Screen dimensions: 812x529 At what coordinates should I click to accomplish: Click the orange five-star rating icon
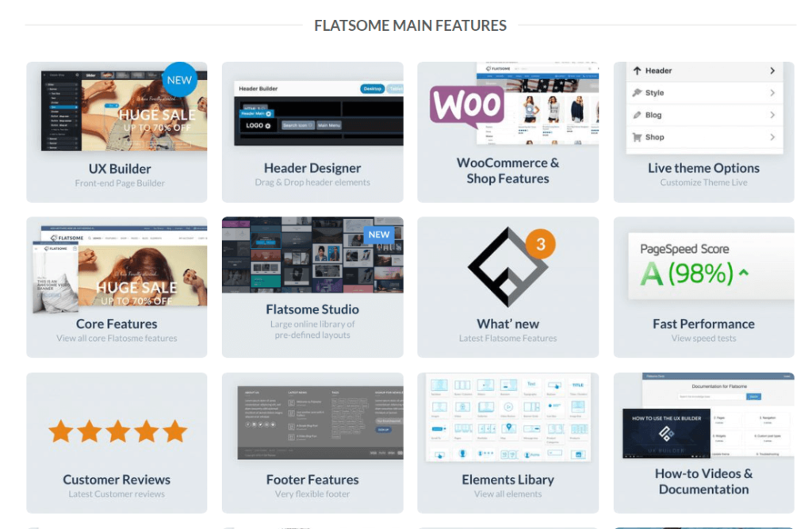117,431
